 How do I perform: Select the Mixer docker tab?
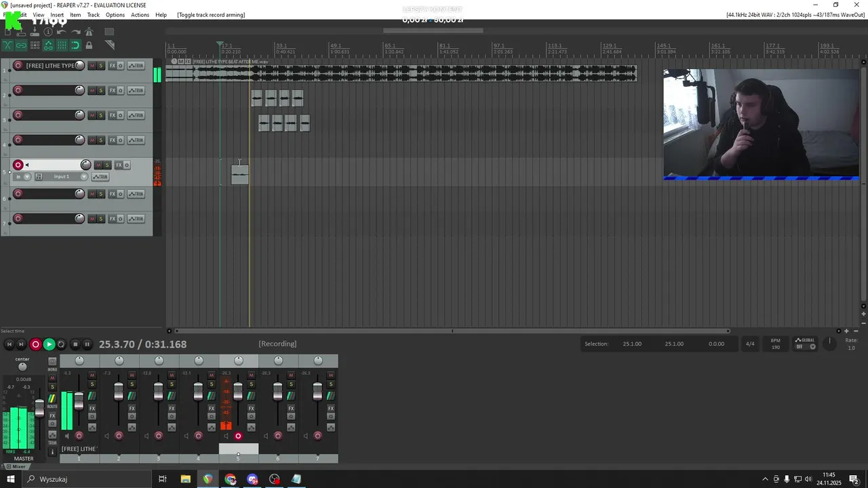tap(16, 466)
